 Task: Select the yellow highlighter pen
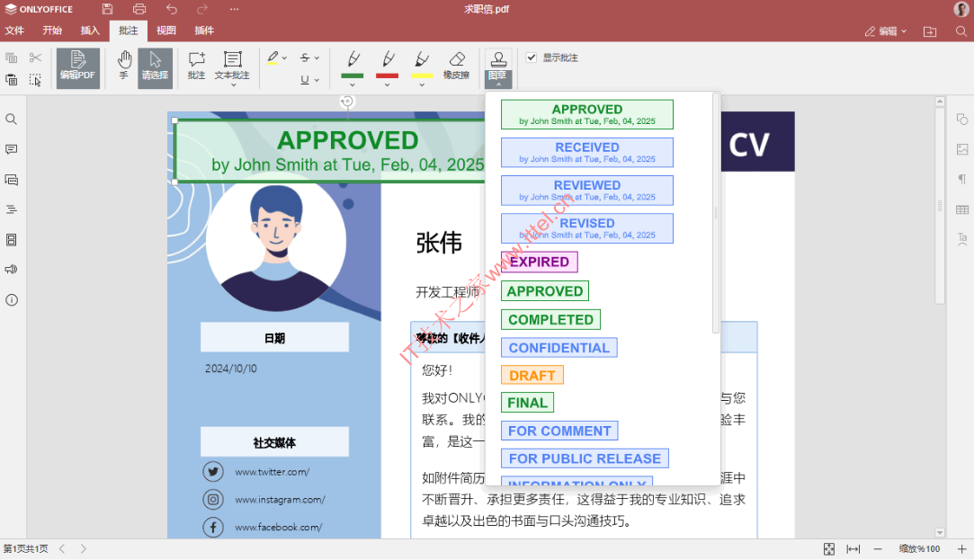422,64
